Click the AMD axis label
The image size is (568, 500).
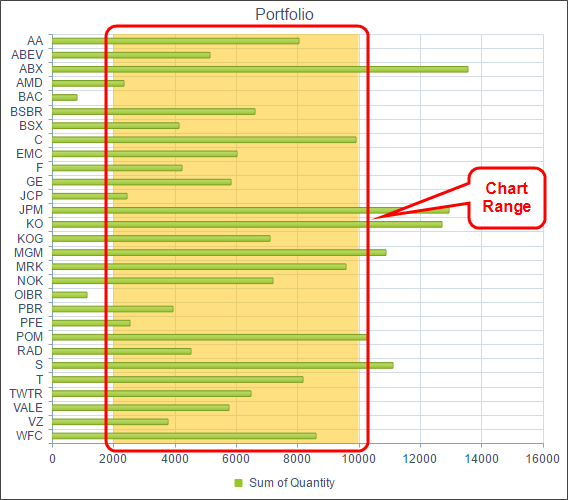point(29,83)
